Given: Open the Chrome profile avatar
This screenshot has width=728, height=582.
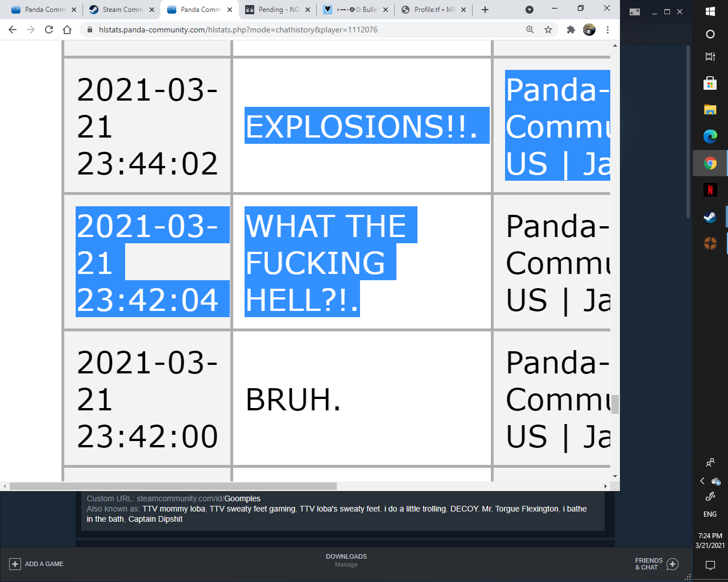Looking at the screenshot, I should (589, 30).
